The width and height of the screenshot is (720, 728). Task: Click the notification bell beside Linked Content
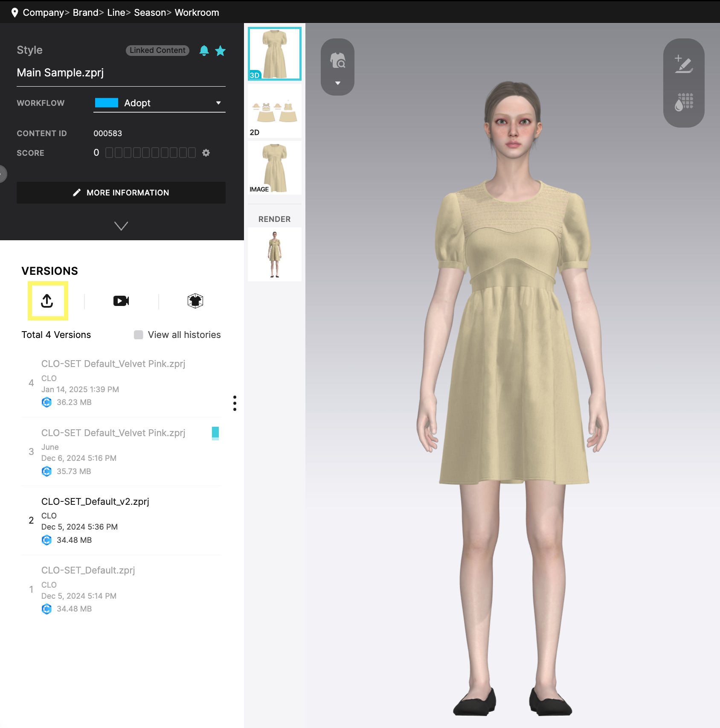(x=204, y=50)
